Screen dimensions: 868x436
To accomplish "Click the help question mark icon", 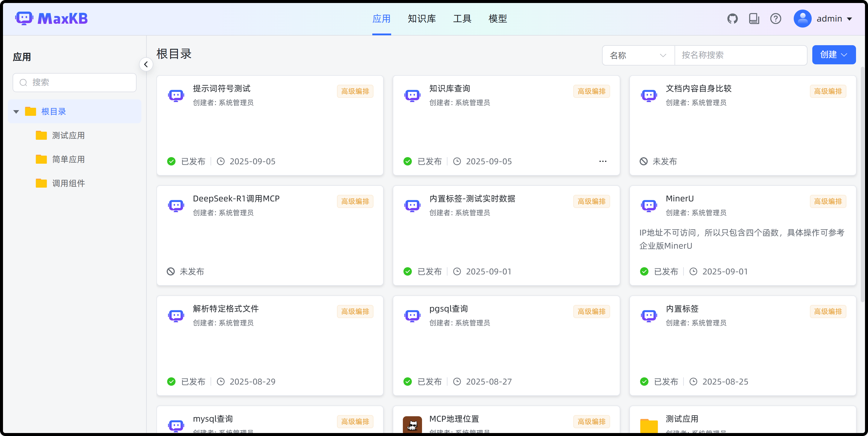I will [775, 19].
